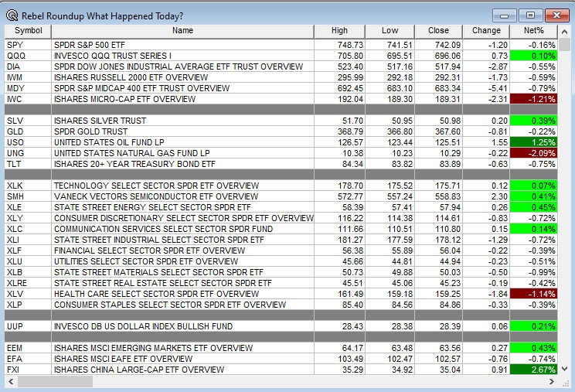Minimize the Rebel Roundup window
575x392 pixels.
pyautogui.click(x=505, y=15)
